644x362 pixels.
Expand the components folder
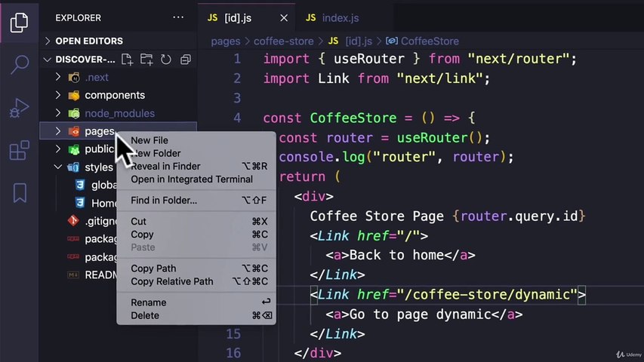58,95
